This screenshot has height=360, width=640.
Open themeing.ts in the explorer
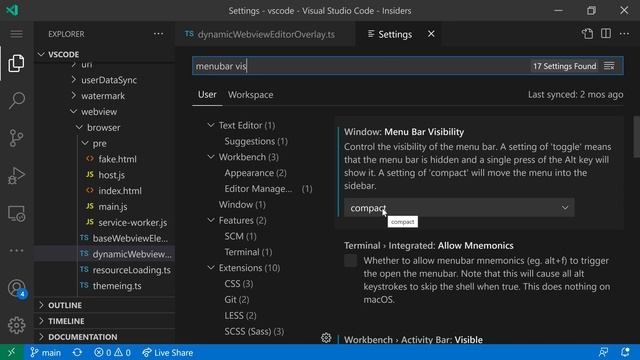(x=117, y=286)
